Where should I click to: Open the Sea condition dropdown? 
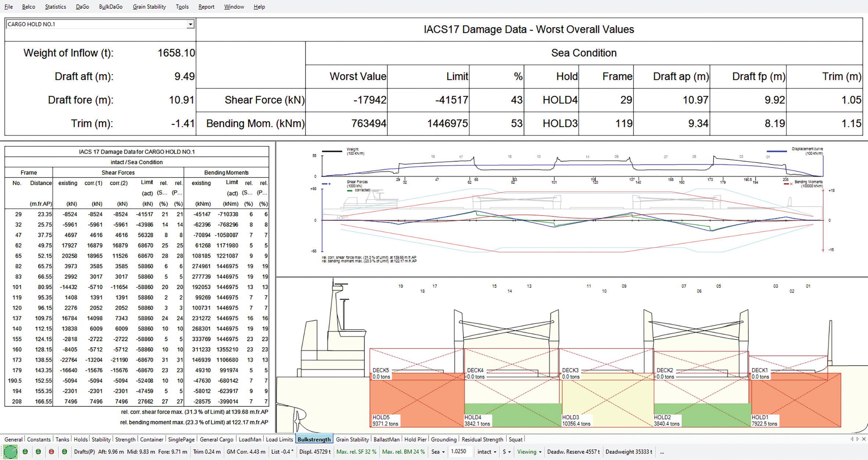tap(438, 452)
